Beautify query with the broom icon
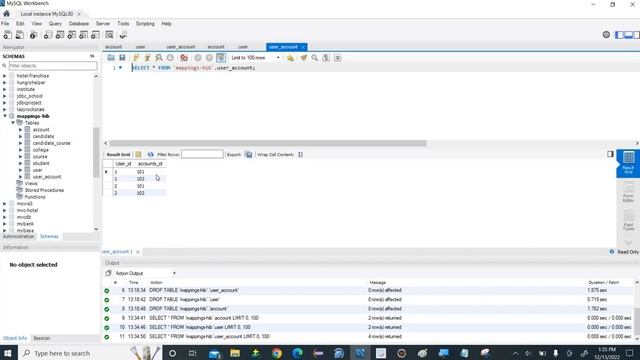Viewport: 640px width, 360px height. [x=303, y=58]
